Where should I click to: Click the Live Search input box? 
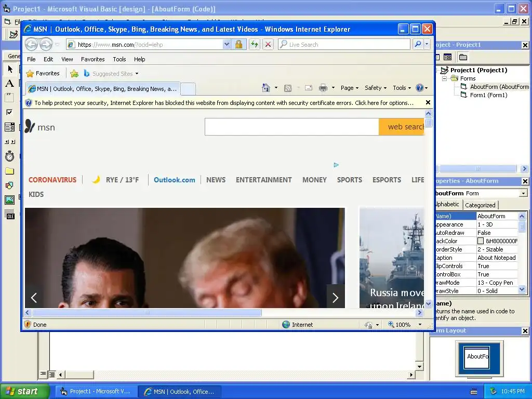click(344, 45)
